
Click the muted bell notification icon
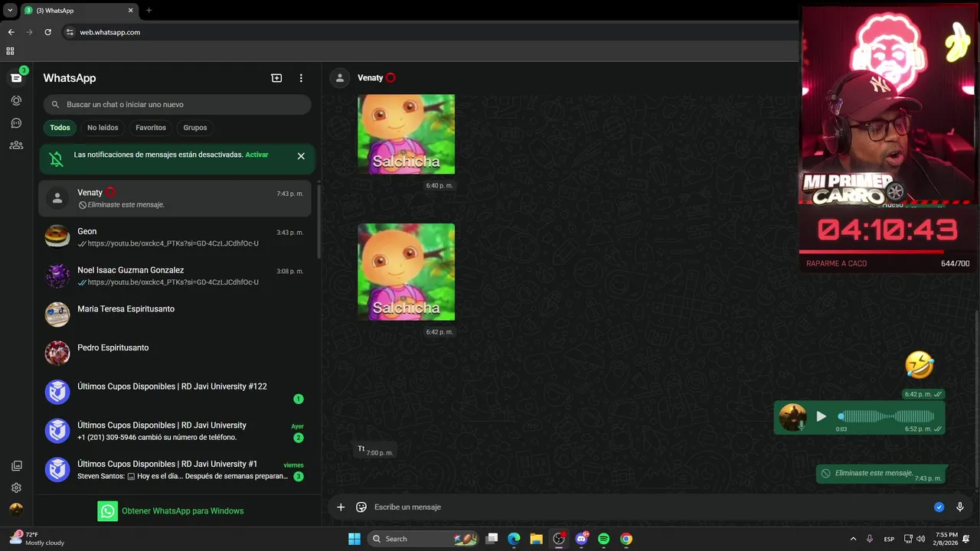pos(57,158)
